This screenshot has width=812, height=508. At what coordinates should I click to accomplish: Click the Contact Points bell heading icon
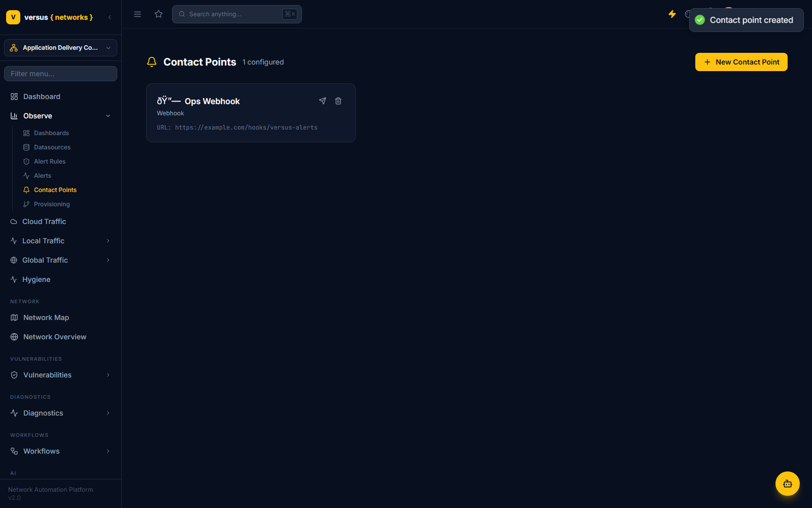(152, 62)
